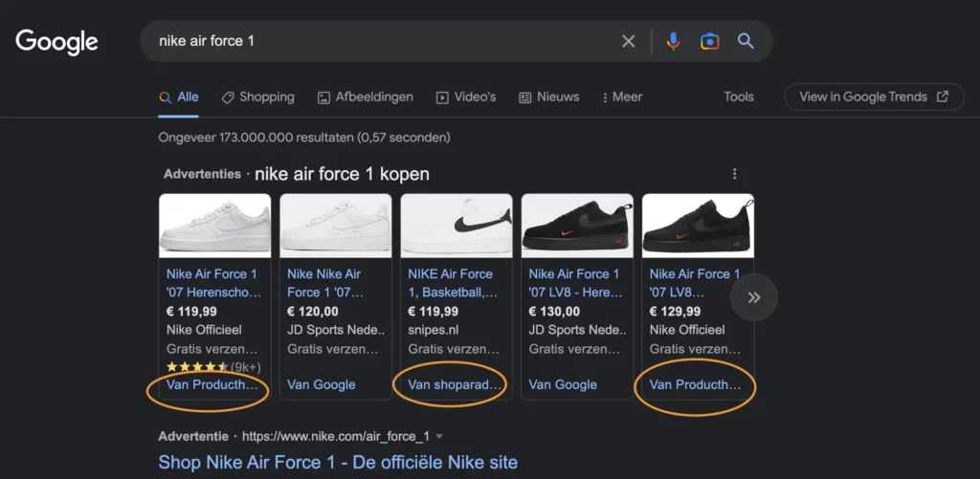This screenshot has width=980, height=479.
Task: Click the nike air force 1 kopen heading
Action: (x=342, y=174)
